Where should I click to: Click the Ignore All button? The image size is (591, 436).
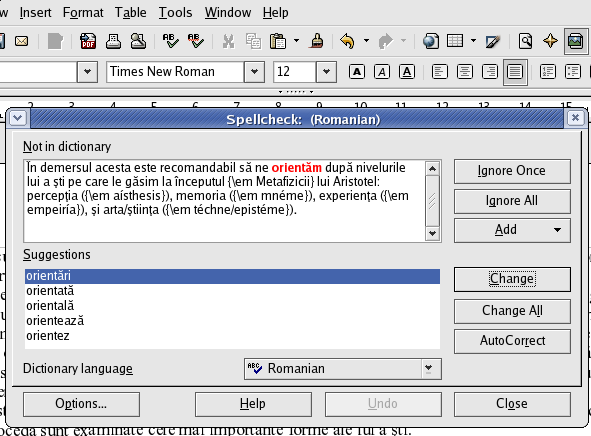click(x=512, y=201)
